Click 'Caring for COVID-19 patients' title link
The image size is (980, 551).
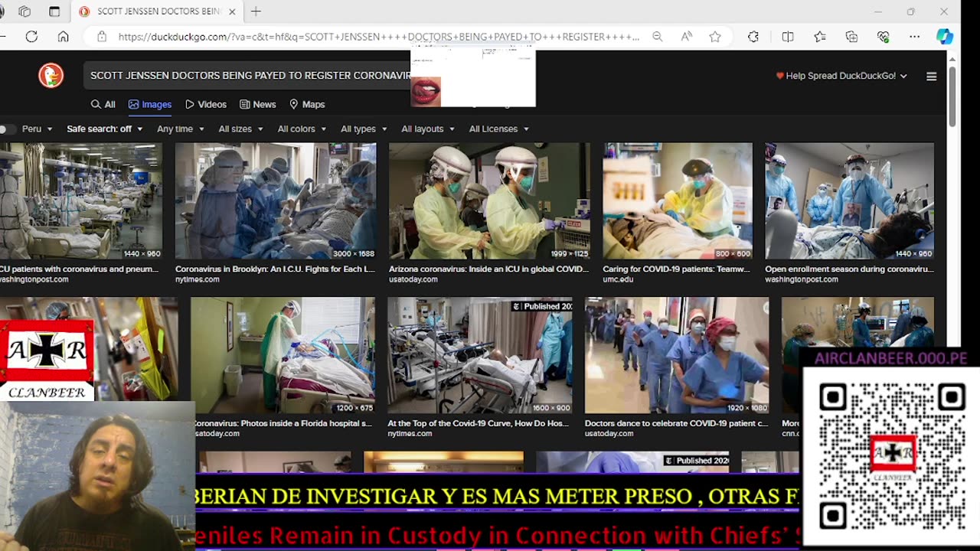click(x=676, y=269)
